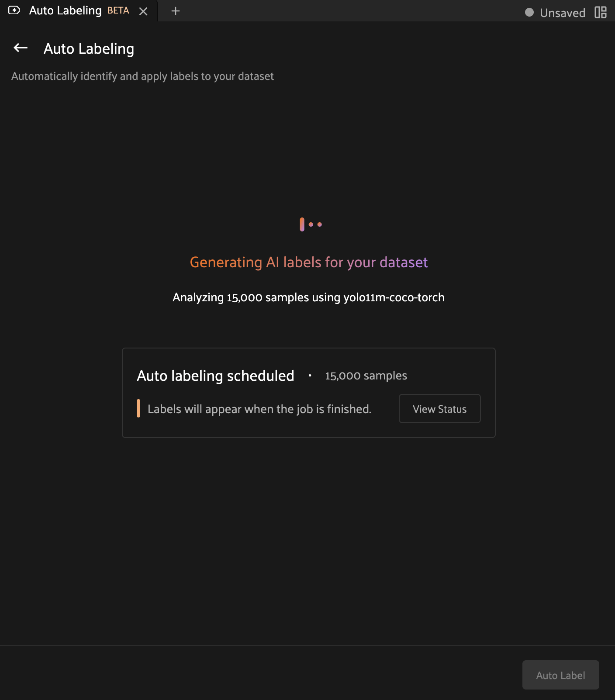Open a new tab with the plus icon

(x=175, y=11)
